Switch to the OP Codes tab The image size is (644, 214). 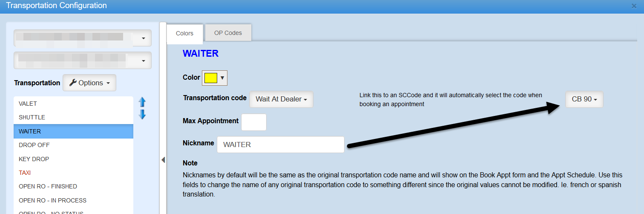(x=228, y=33)
